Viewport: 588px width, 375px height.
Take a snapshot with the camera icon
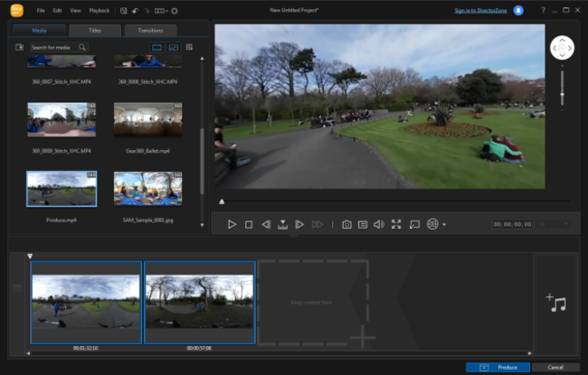[x=346, y=224]
